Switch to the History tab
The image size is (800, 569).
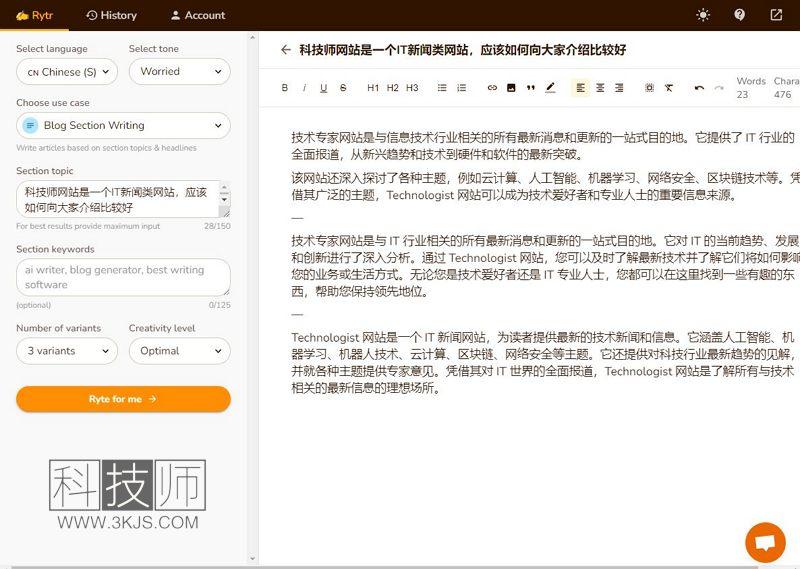(x=111, y=15)
